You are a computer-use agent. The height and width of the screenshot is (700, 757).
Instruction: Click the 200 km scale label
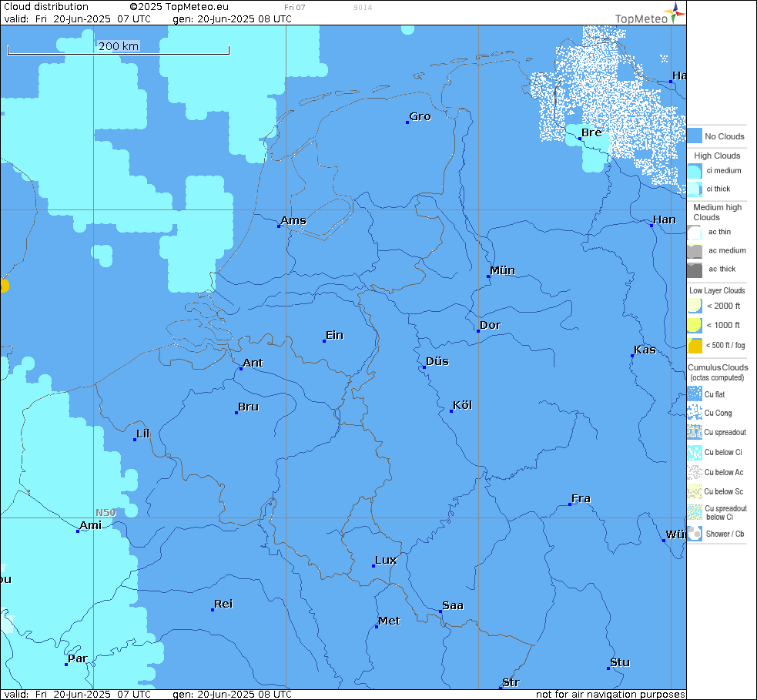(119, 46)
